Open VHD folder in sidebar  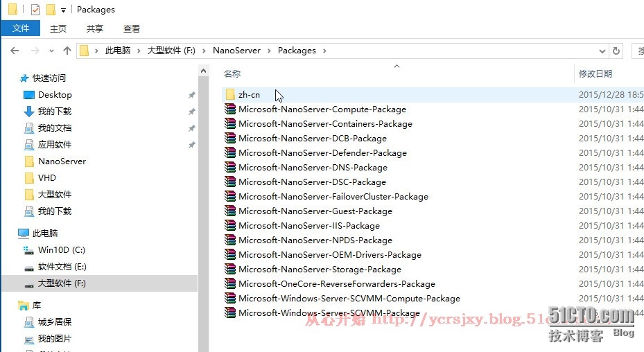pos(47,178)
